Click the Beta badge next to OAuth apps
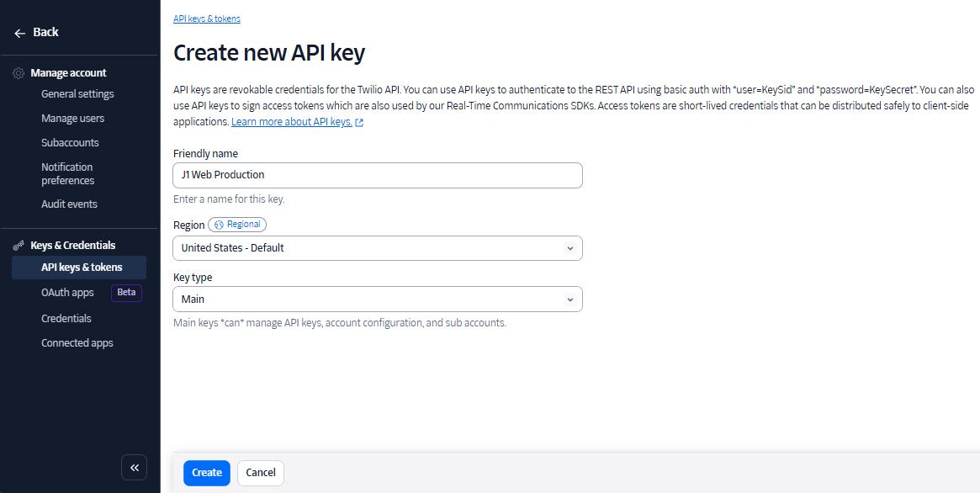This screenshot has width=980, height=493. pos(125,292)
